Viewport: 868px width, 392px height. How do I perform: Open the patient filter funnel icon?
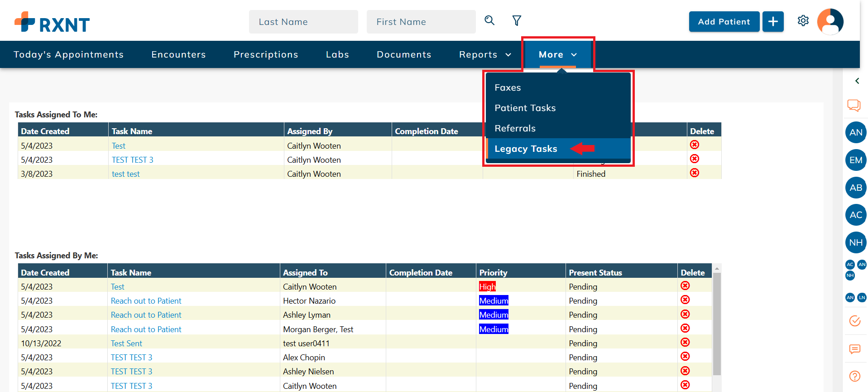tap(517, 20)
